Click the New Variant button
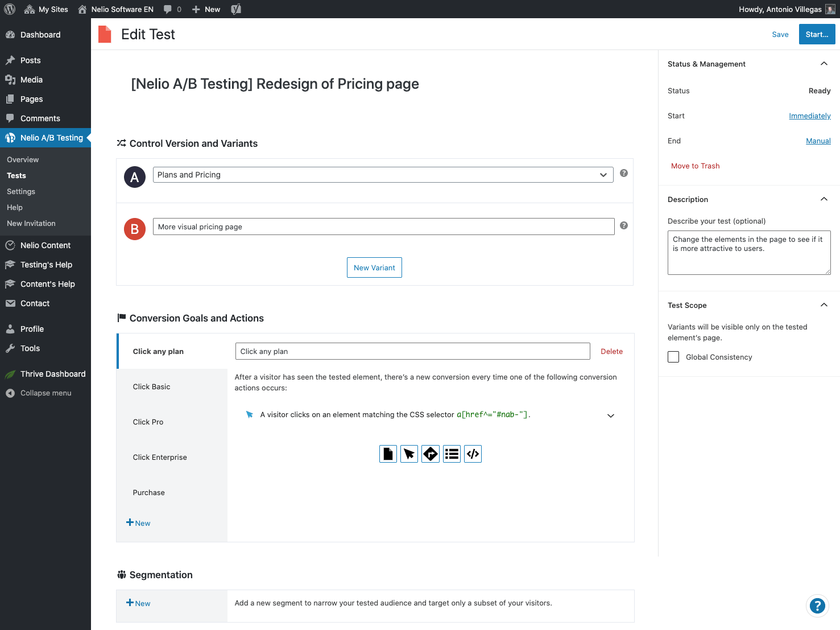The height and width of the screenshot is (630, 840). [x=374, y=267]
